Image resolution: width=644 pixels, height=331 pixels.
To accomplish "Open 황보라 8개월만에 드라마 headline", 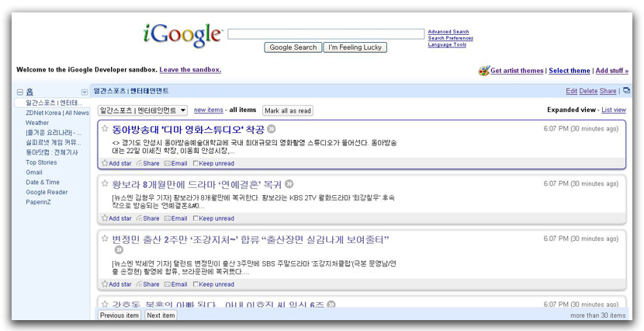I will coord(197,184).
